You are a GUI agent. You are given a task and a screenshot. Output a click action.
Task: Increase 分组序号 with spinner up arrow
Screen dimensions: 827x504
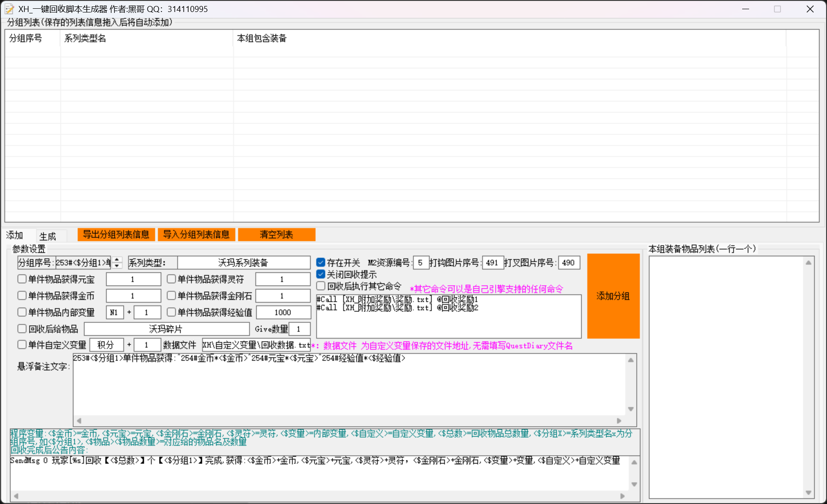click(x=117, y=260)
